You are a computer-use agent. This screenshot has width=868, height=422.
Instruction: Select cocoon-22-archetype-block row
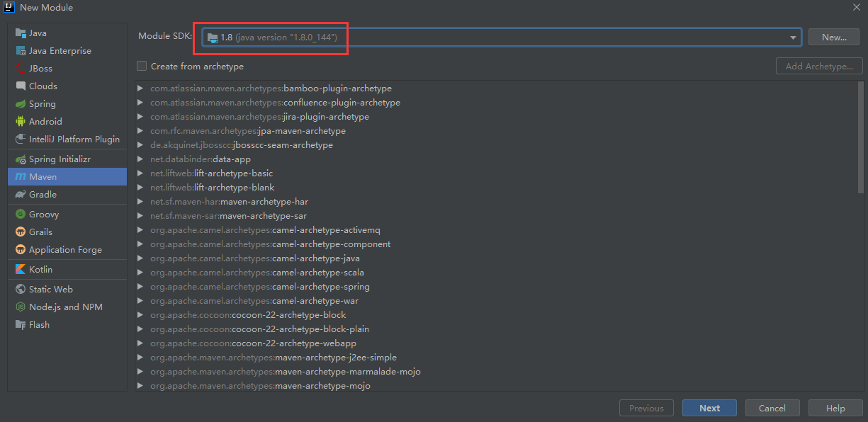pyautogui.click(x=496, y=315)
